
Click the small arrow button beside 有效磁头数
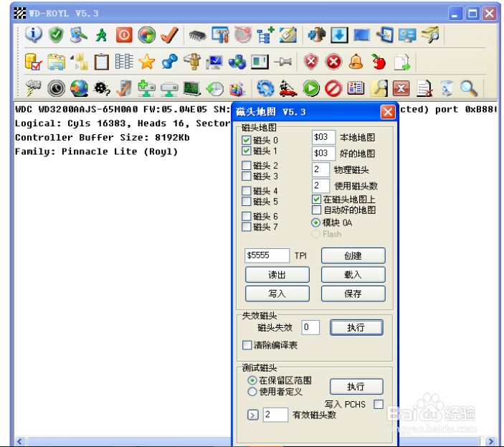click(x=252, y=415)
